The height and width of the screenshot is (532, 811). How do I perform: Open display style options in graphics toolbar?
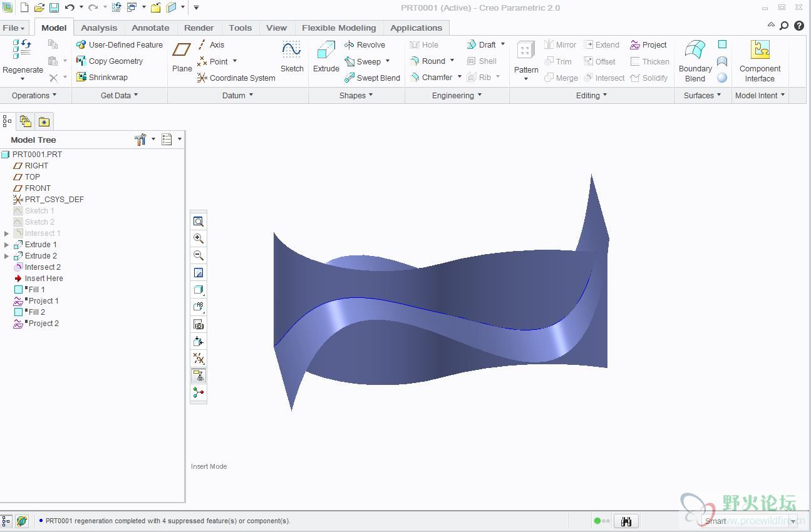199,290
